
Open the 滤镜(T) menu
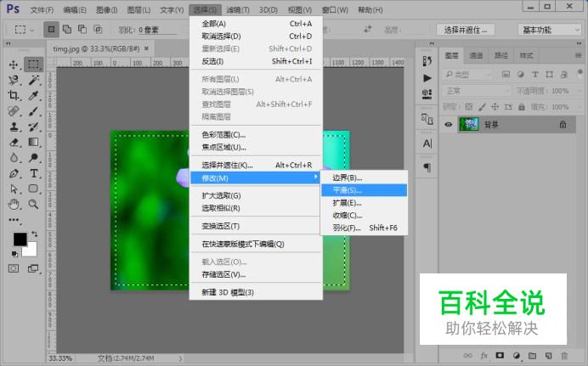238,9
